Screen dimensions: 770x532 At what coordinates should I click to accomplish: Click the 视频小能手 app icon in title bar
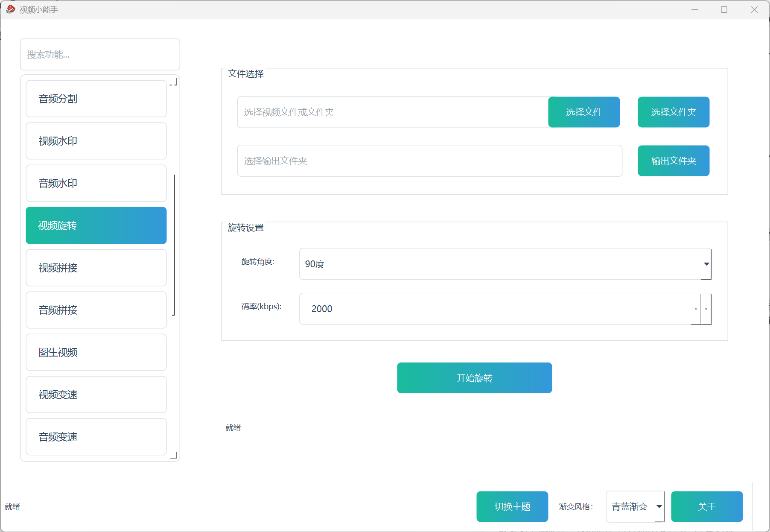pos(10,9)
